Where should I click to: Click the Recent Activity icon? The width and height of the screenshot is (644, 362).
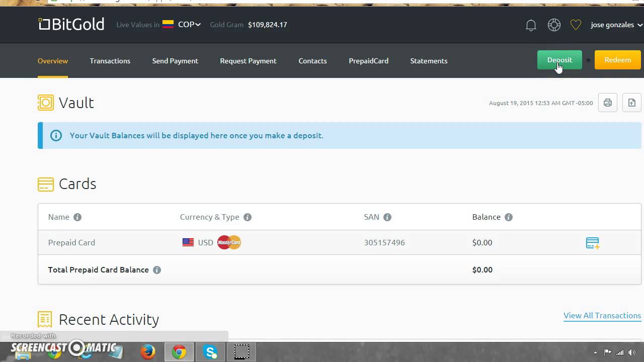(45, 319)
